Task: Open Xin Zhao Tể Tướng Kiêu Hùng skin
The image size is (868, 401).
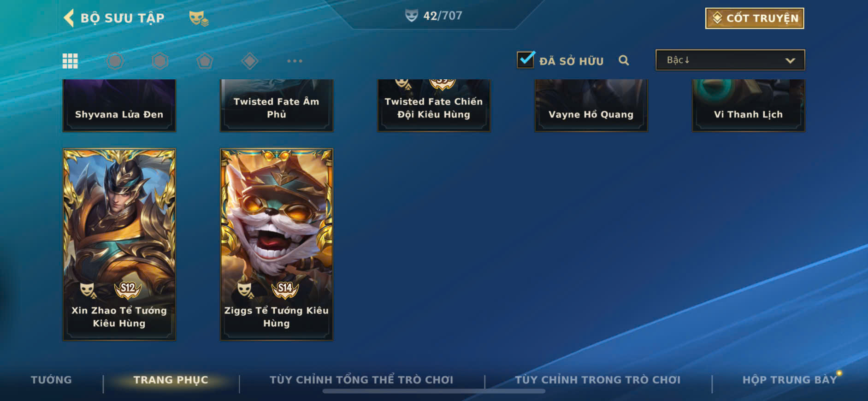Action: pos(119,244)
